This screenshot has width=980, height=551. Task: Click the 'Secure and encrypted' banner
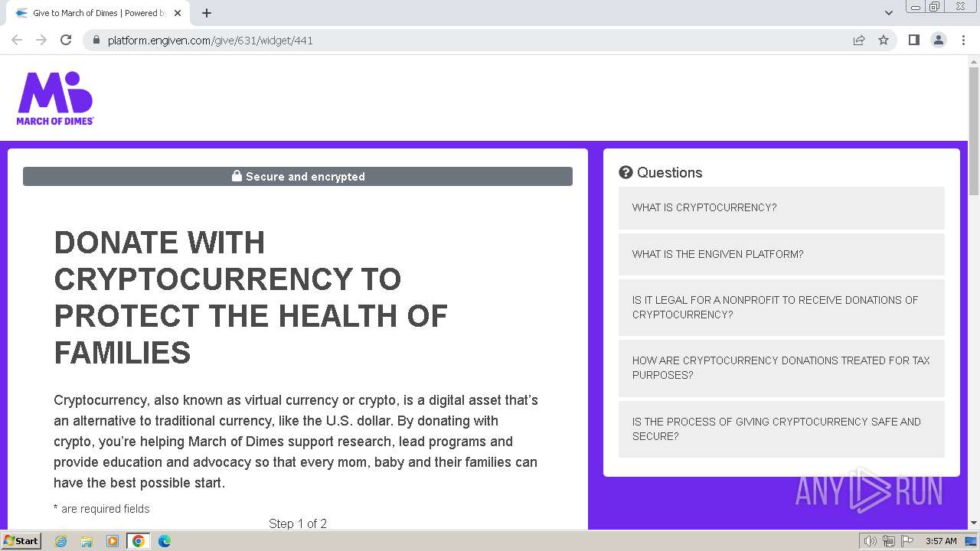click(298, 176)
